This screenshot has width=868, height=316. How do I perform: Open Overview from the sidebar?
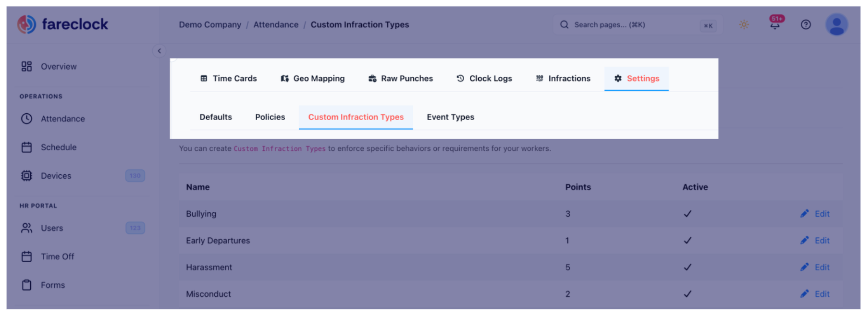pyautogui.click(x=49, y=66)
